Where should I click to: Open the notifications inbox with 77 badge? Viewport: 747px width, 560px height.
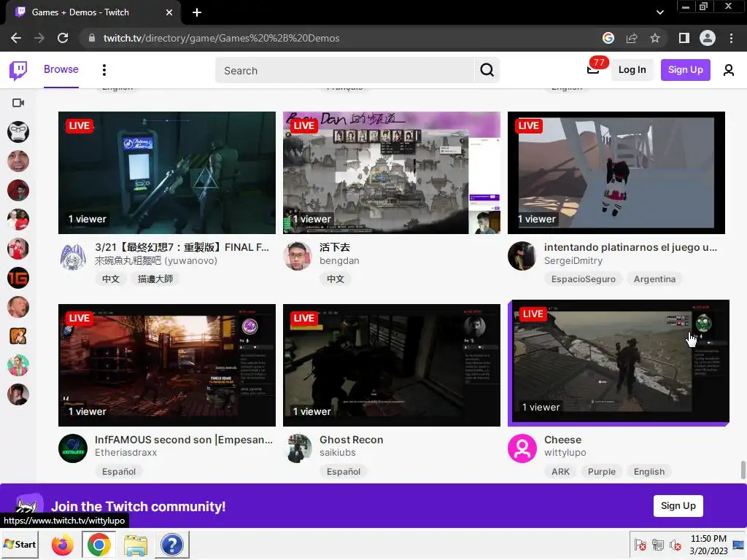[x=593, y=69]
